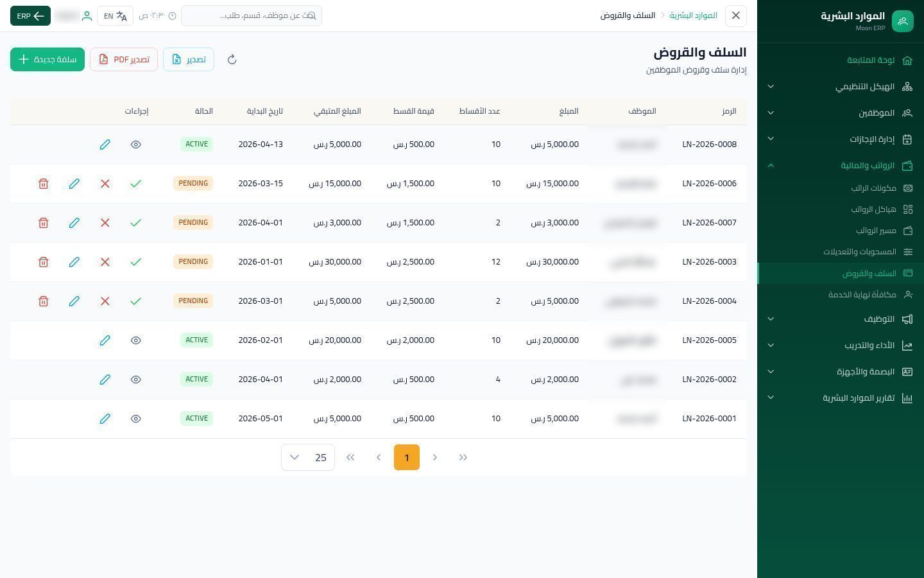Click the الموارد البشرية breadcrumb link
This screenshot has width=924, height=578.
(694, 15)
